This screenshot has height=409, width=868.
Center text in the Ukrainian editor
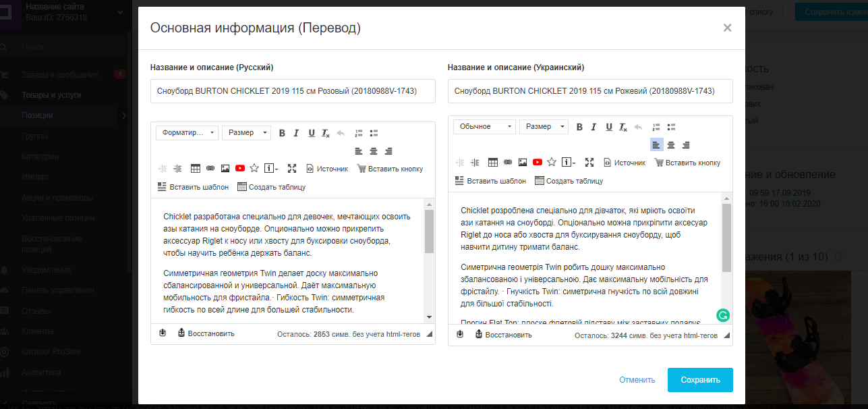(671, 144)
